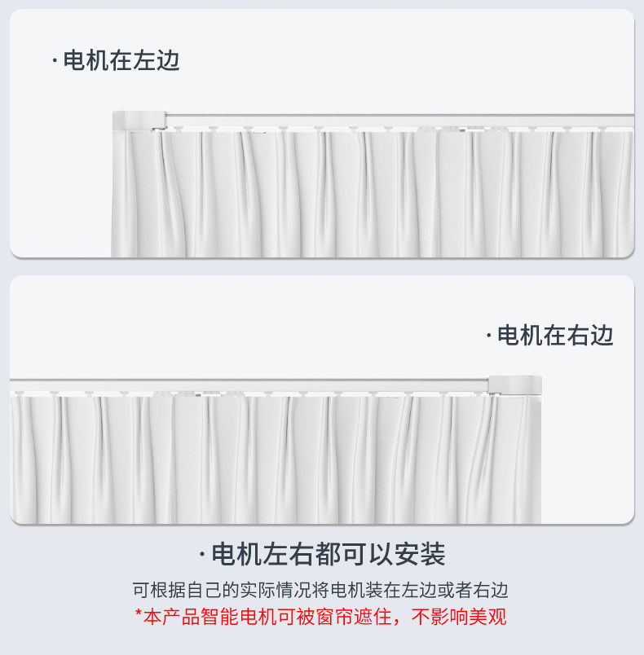Click the red asterisk before '本产品'
This screenshot has width=644, height=655.
pos(139,613)
